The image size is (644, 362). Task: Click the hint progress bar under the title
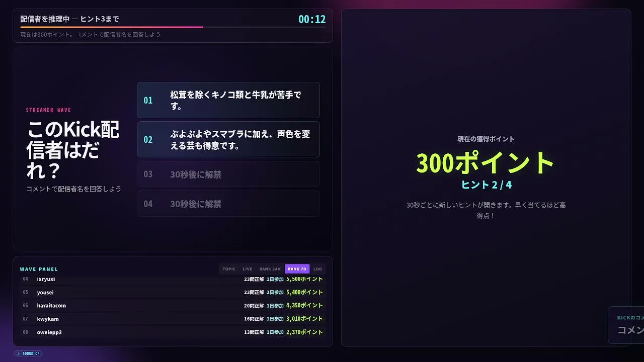point(173,27)
